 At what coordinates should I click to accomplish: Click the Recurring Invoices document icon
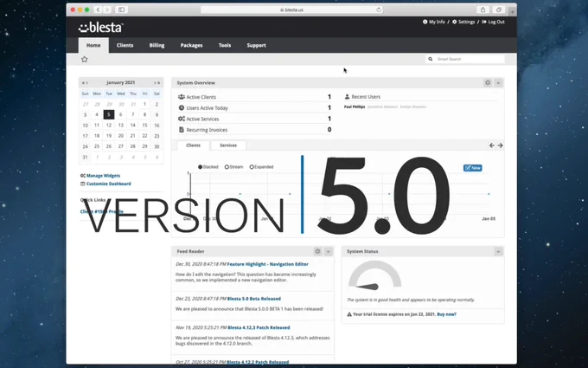point(182,130)
